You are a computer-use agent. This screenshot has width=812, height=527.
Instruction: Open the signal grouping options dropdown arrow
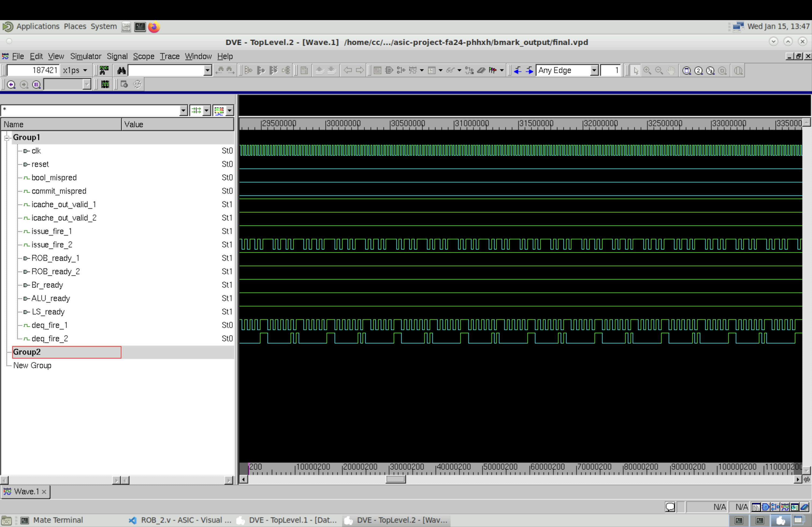pyautogui.click(x=206, y=110)
